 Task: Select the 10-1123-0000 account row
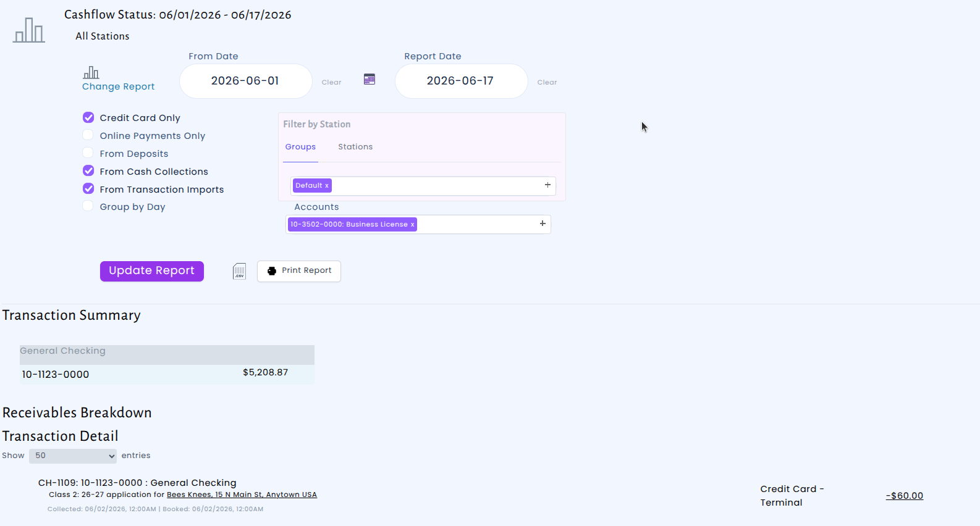(x=167, y=374)
